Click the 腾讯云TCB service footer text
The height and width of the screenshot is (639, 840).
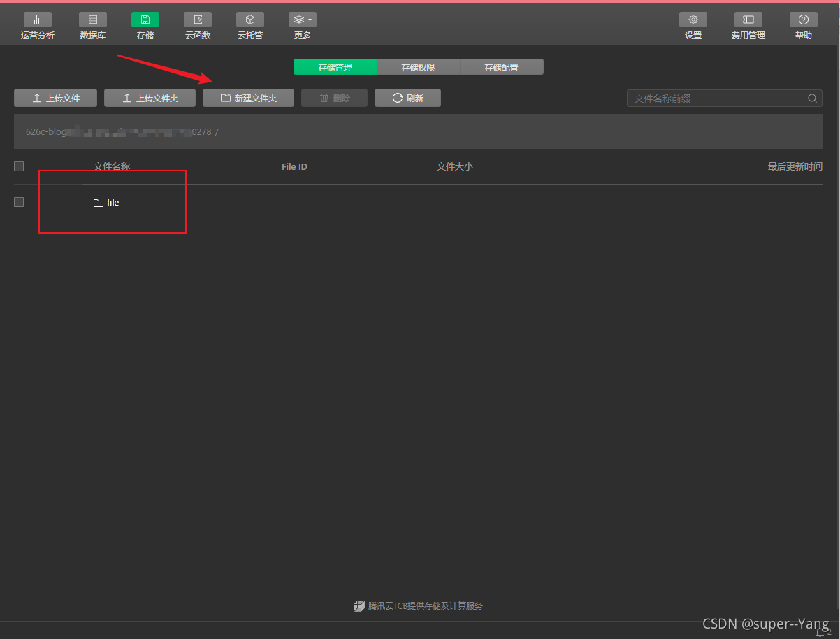(426, 606)
